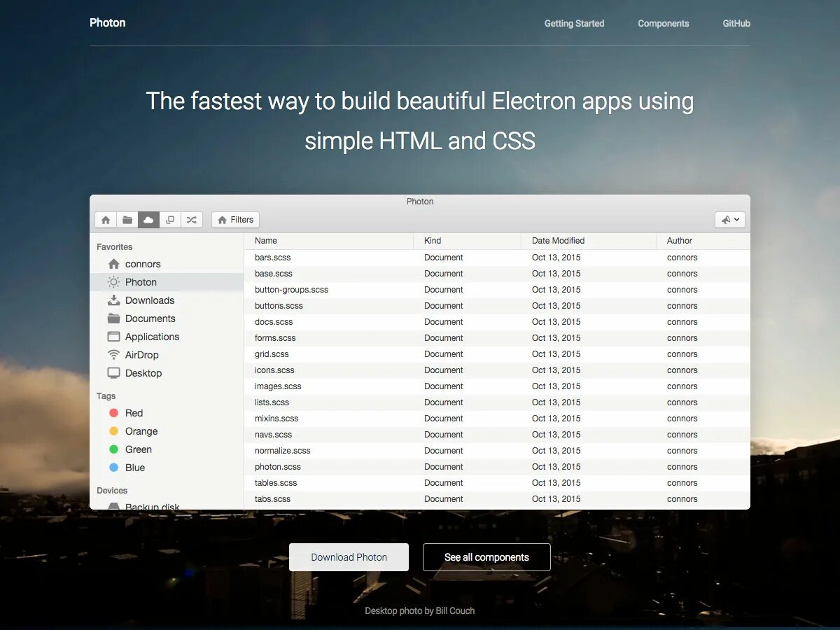Select the bars.scss file row
Image resolution: width=840 pixels, height=630 pixels.
[497, 258]
